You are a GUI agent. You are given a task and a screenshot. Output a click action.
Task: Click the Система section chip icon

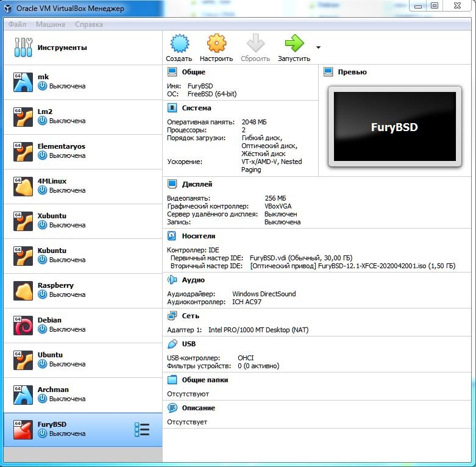pyautogui.click(x=172, y=108)
